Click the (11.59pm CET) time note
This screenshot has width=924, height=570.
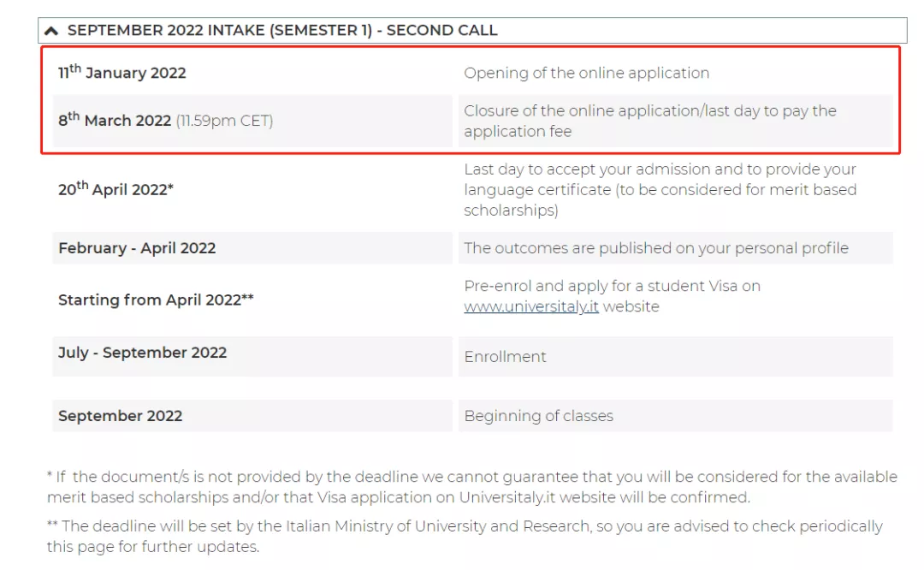click(224, 121)
